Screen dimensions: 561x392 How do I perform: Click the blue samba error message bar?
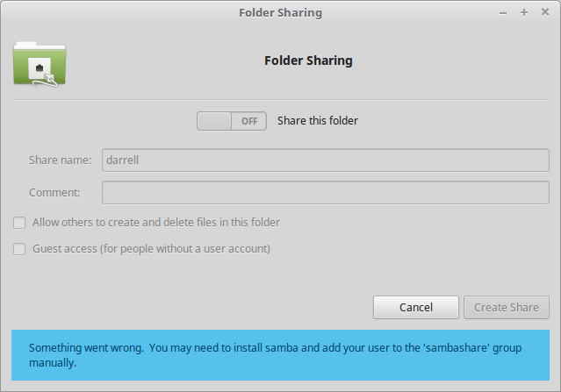pos(280,355)
